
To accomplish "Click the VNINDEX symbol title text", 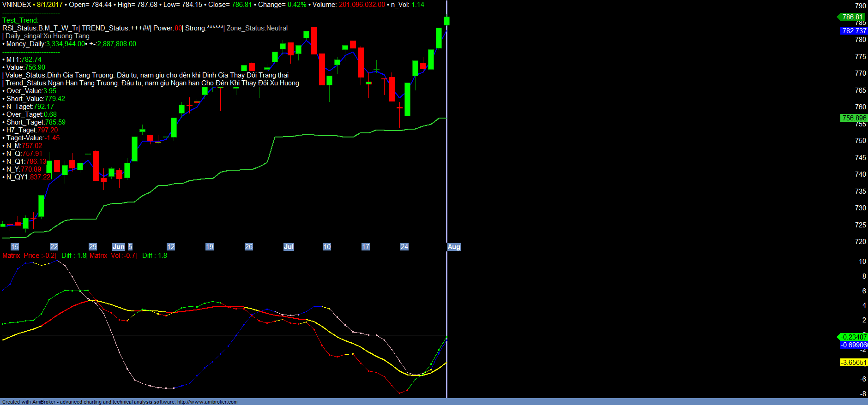I will pyautogui.click(x=17, y=5).
